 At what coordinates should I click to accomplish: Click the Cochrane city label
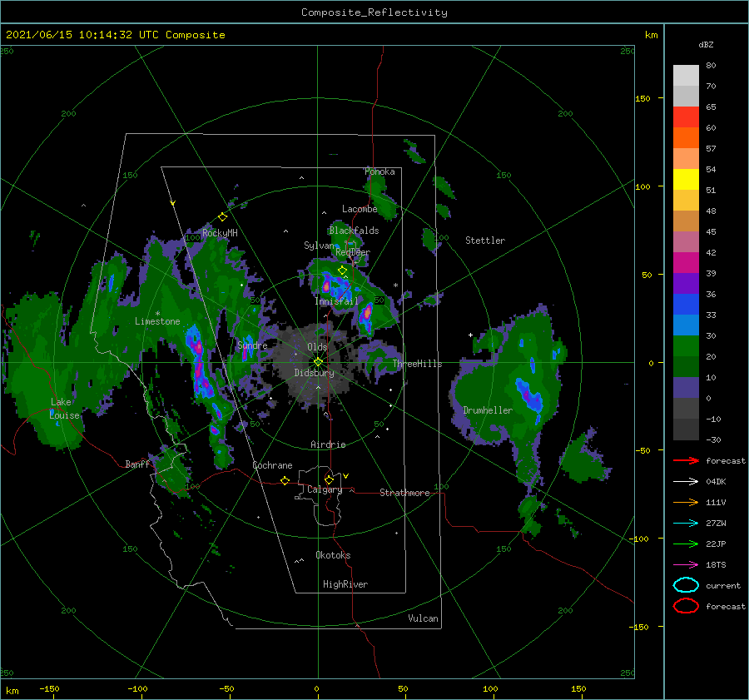pyautogui.click(x=272, y=465)
